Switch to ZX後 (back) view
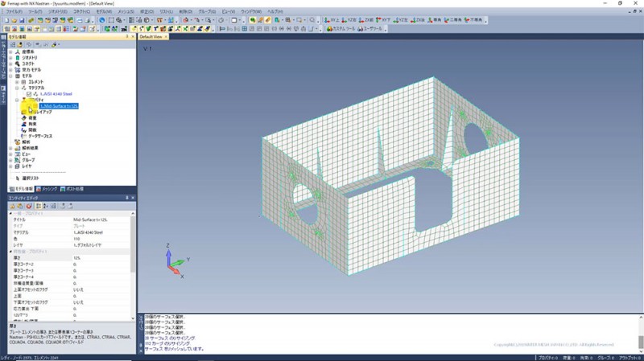Viewport: 644px width, 361px height. pos(418,20)
